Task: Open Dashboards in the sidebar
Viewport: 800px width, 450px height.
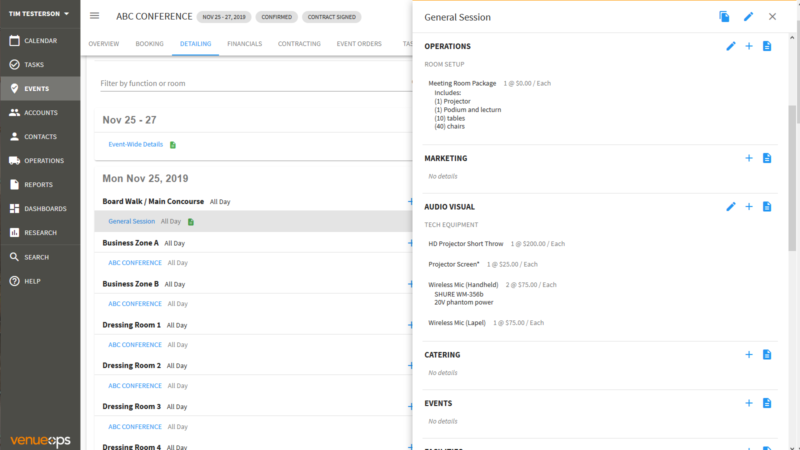Action: tap(40, 209)
